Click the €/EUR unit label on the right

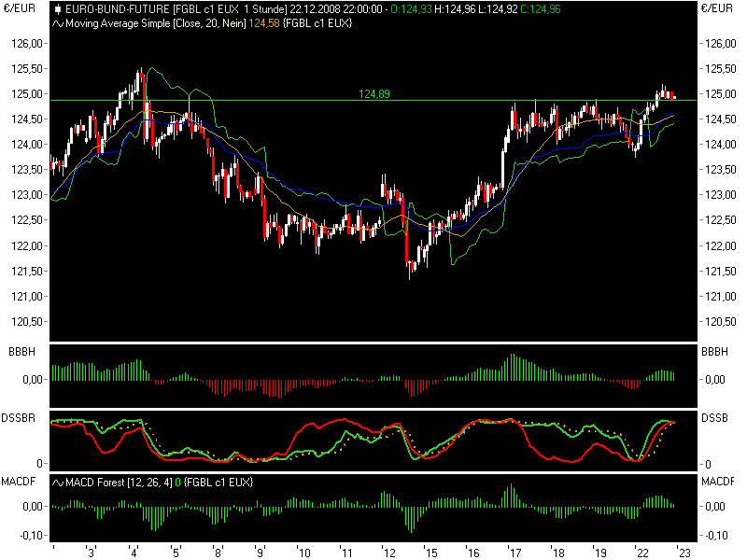717,8
